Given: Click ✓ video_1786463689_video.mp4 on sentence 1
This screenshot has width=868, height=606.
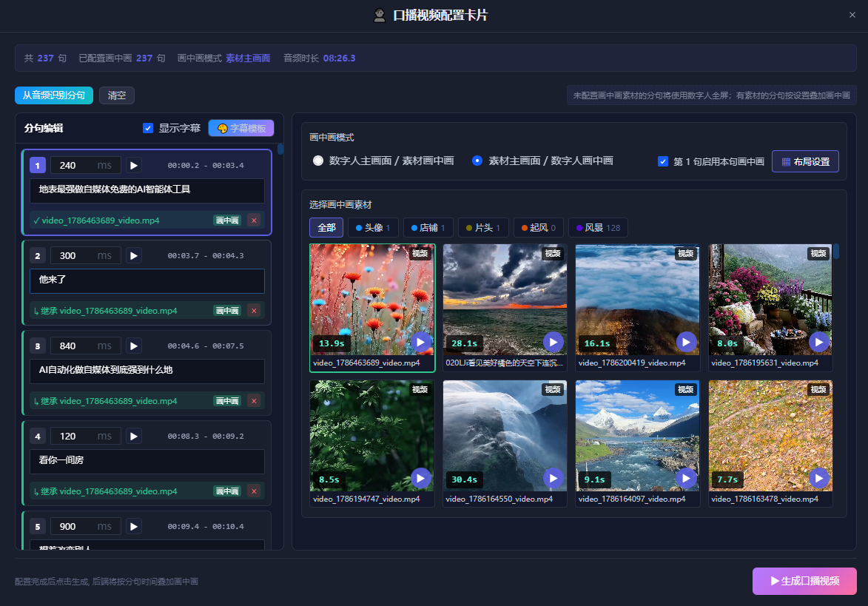Looking at the screenshot, I should tap(96, 220).
